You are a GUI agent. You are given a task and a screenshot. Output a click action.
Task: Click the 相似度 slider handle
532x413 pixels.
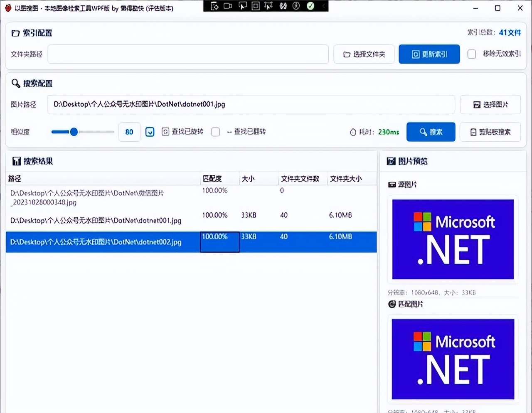coord(74,132)
